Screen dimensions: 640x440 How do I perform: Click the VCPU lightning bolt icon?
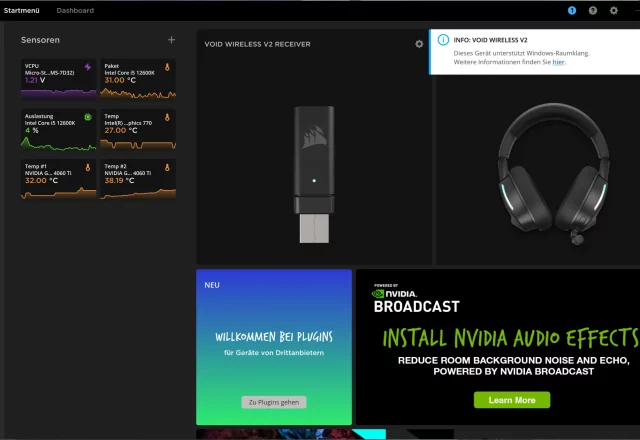(x=88, y=67)
